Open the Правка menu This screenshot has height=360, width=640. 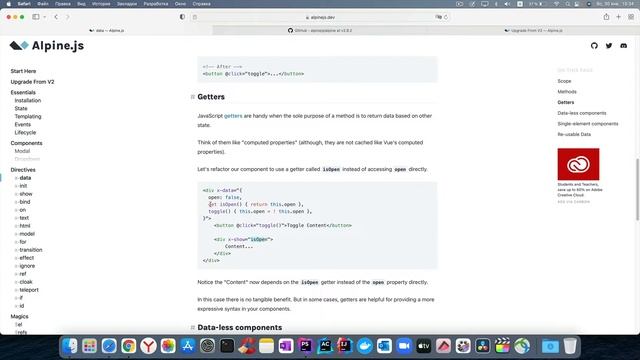pos(62,4)
